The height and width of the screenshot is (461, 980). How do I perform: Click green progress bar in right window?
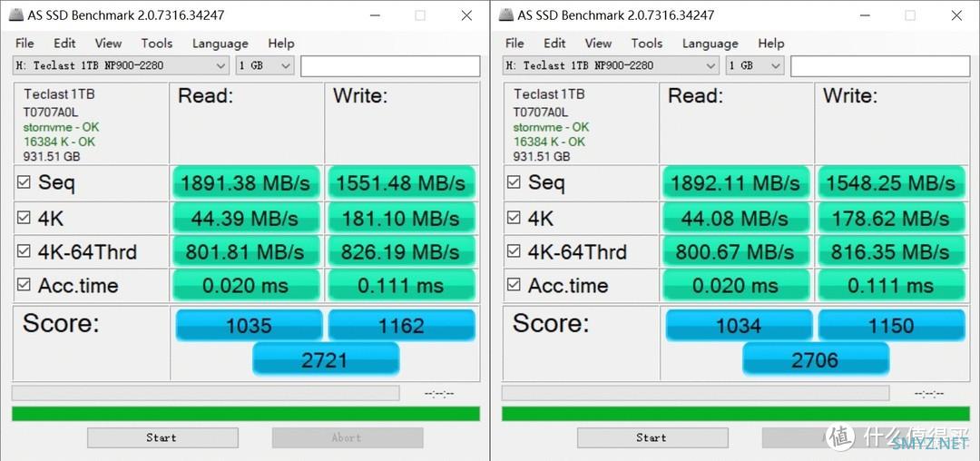(736, 414)
